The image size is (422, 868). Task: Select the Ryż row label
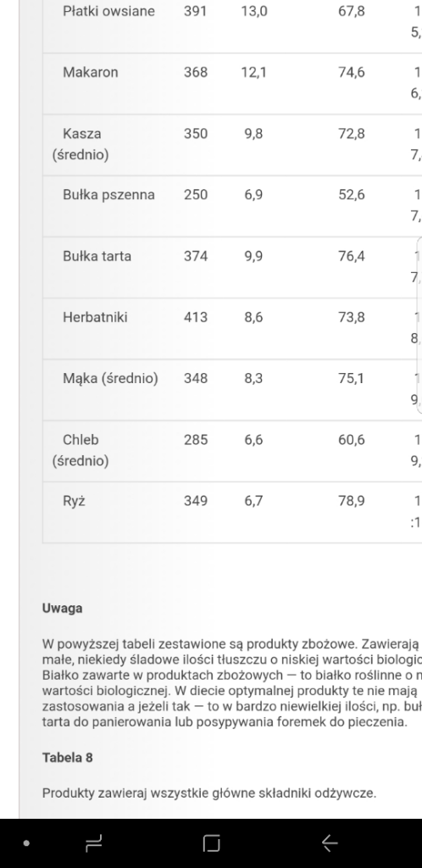(74, 501)
